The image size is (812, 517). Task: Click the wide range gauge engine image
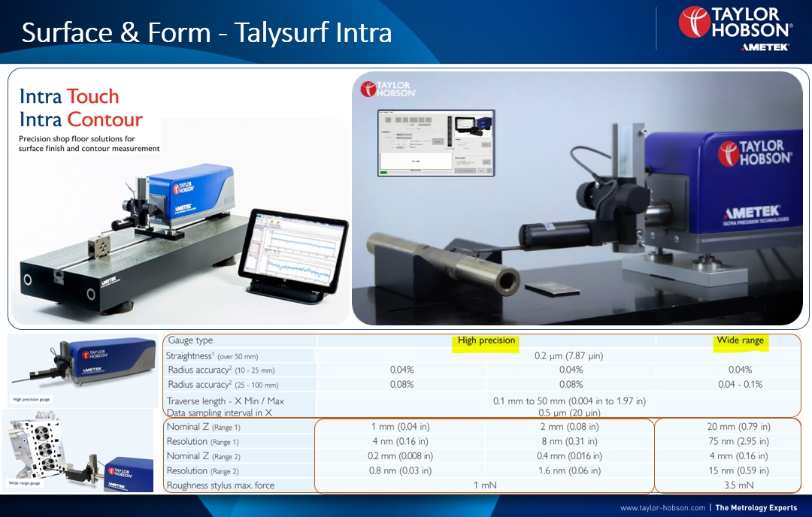coord(79,451)
